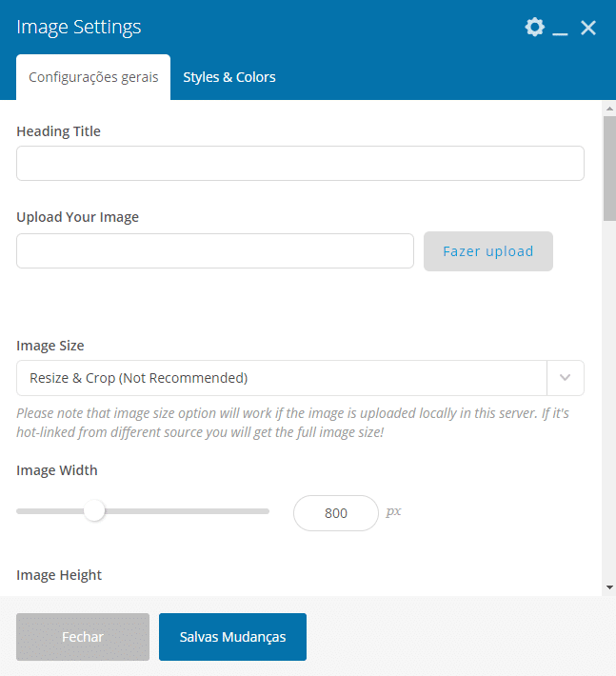
Task: Click Salvas Mudanças to save changes
Action: [232, 637]
